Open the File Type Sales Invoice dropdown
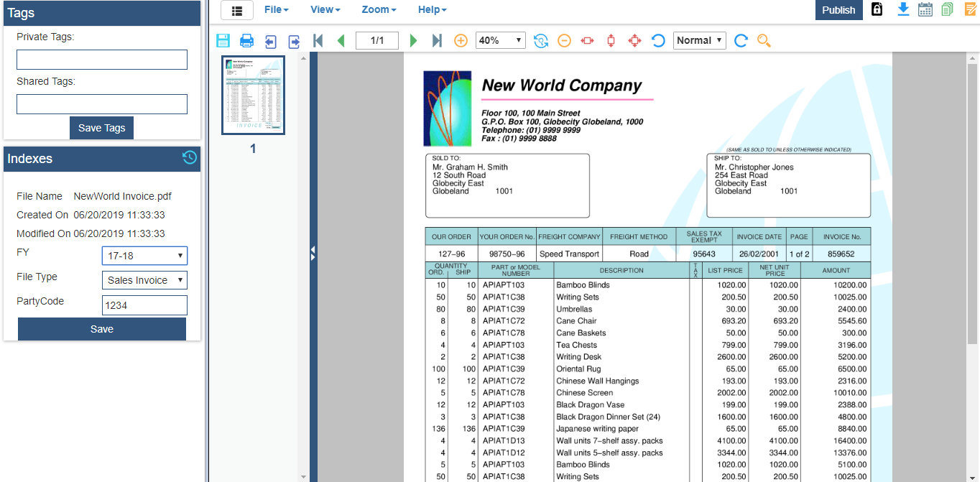The width and height of the screenshot is (980, 482). tap(144, 280)
